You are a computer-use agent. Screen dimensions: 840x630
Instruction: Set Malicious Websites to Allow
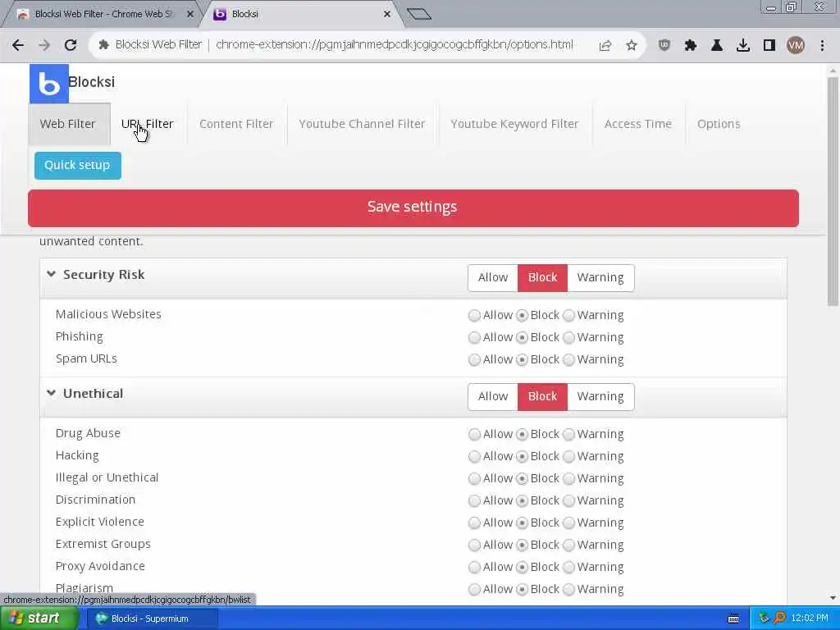click(474, 315)
